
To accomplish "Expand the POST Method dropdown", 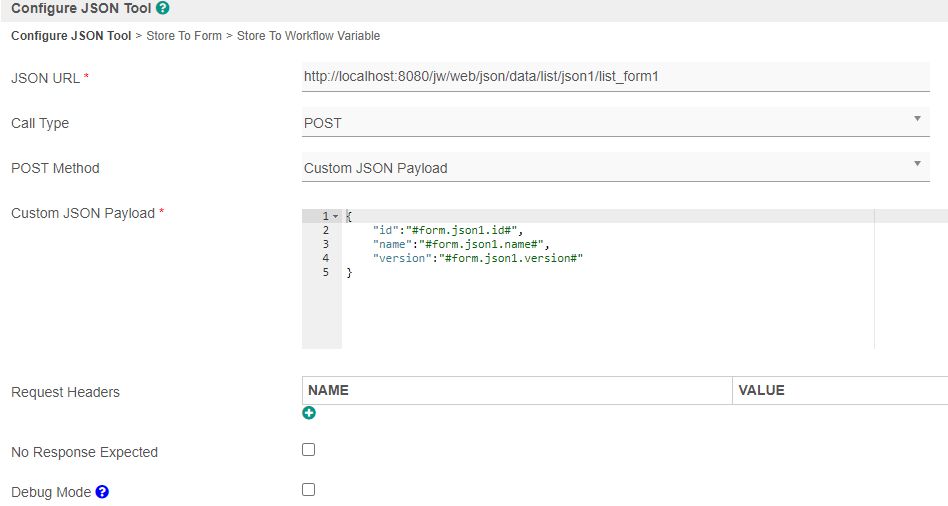I will [x=615, y=168].
